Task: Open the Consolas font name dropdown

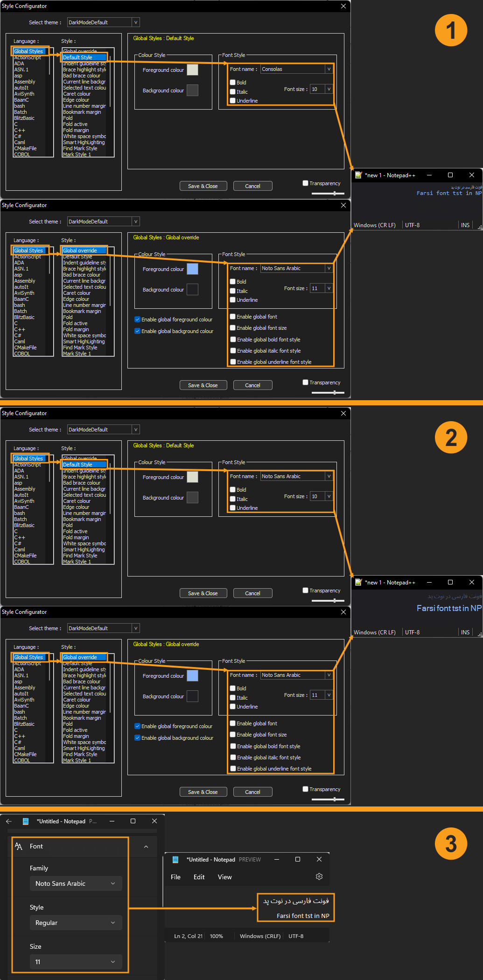Action: (x=329, y=69)
